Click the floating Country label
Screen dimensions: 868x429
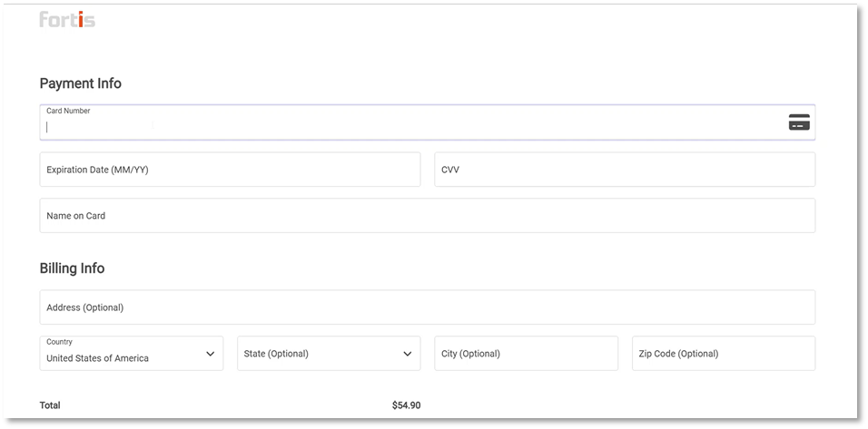tap(59, 342)
